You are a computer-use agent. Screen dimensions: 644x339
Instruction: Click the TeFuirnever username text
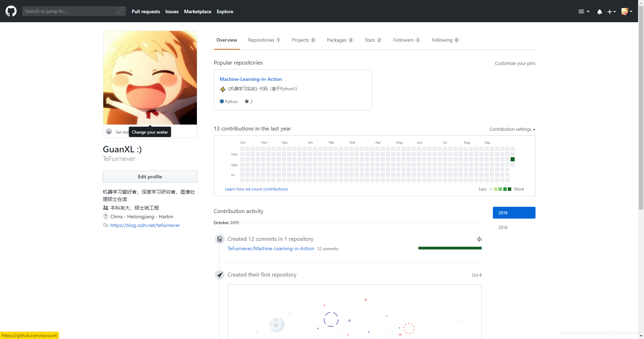[x=119, y=159]
